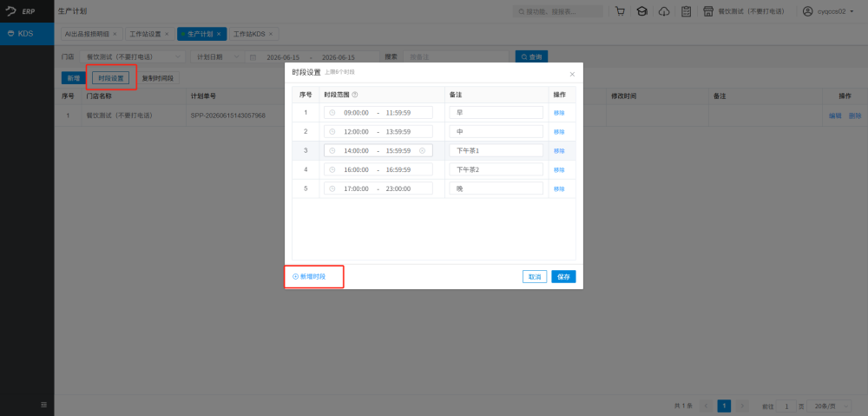This screenshot has height=416, width=868.
Task: Click the 查询 search button
Action: tap(531, 57)
